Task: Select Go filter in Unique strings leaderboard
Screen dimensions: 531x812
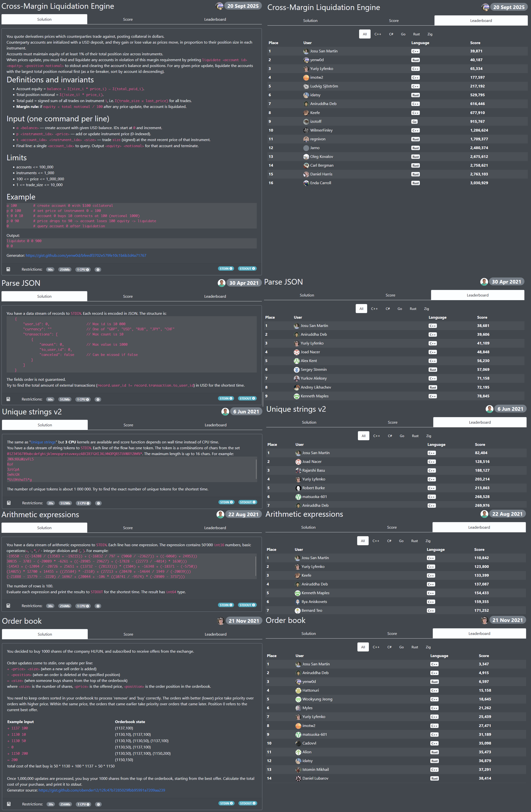Action: tap(402, 436)
